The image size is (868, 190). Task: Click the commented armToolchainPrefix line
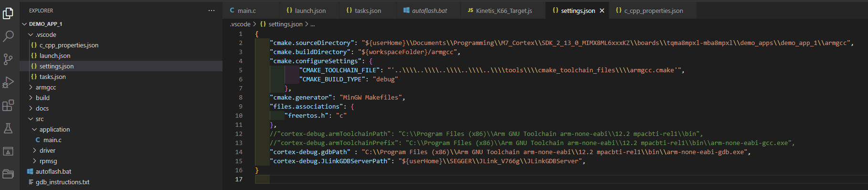point(532,143)
